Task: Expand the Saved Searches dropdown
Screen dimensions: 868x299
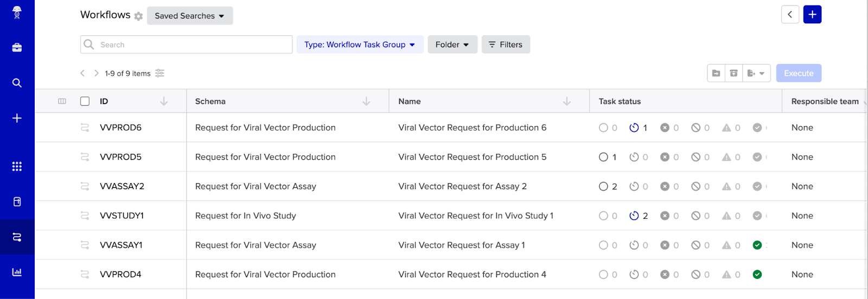Action: click(x=189, y=16)
